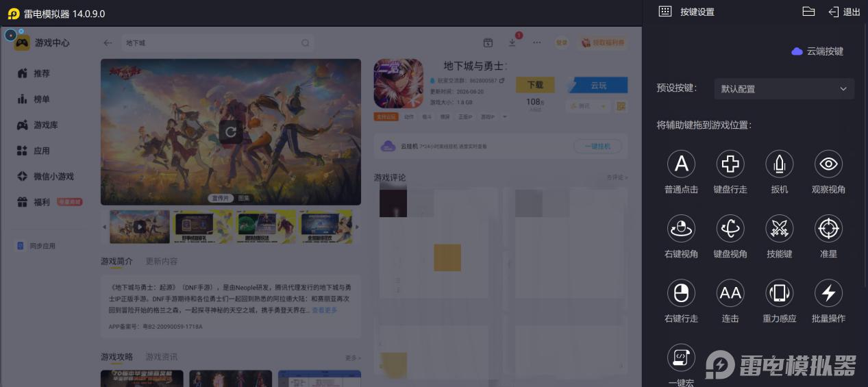Viewport: 868px width, 387px height.
Task: Go back with the arrow icon
Action: coord(108,42)
